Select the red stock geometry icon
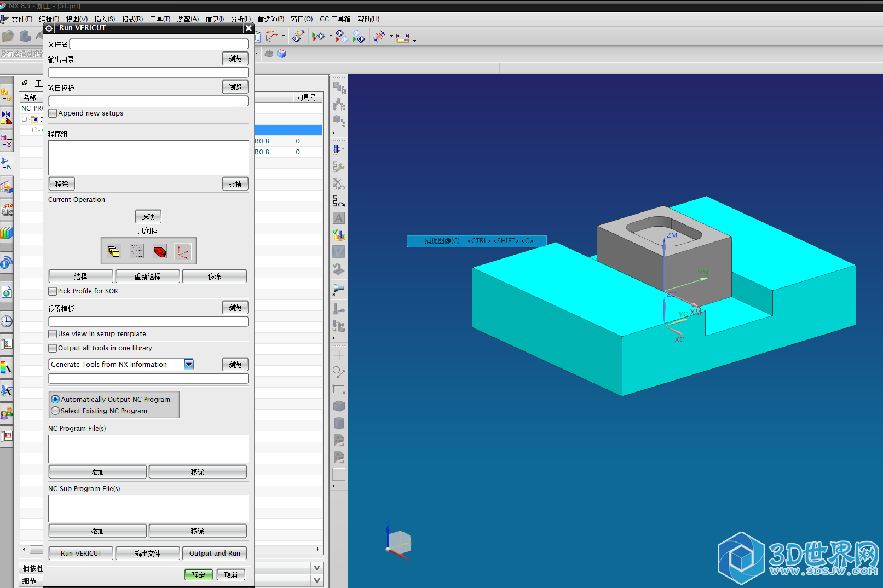This screenshot has width=883, height=588. [x=160, y=252]
